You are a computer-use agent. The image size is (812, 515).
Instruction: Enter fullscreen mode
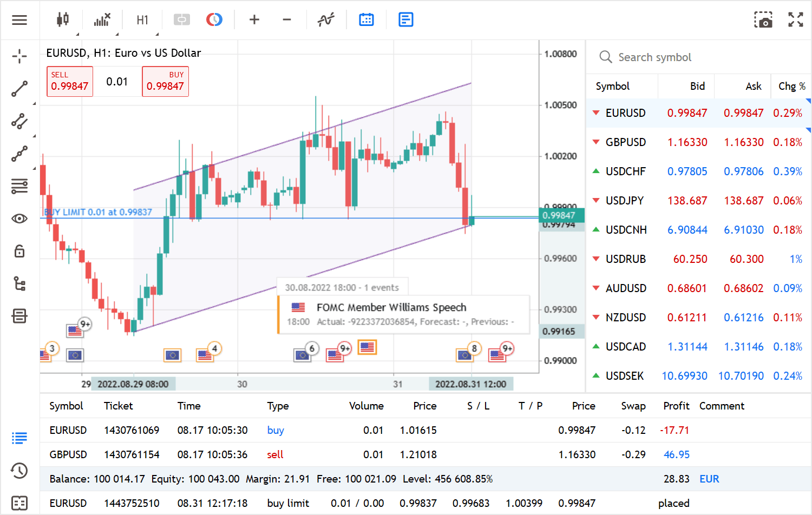pos(796,20)
